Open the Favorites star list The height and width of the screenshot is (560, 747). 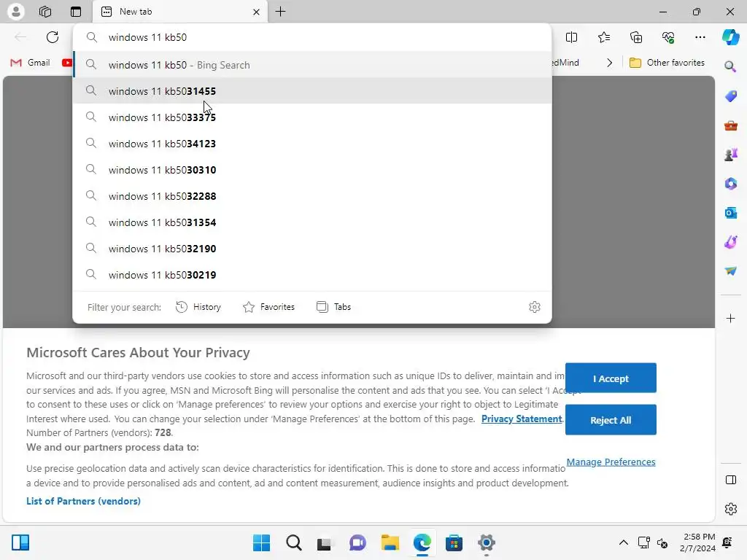604,37
